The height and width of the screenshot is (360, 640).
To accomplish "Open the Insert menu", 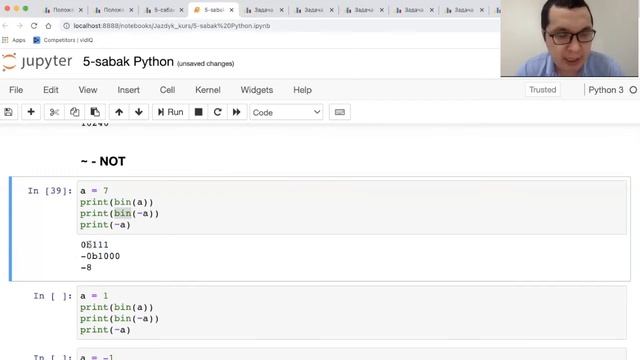I will coord(129,90).
